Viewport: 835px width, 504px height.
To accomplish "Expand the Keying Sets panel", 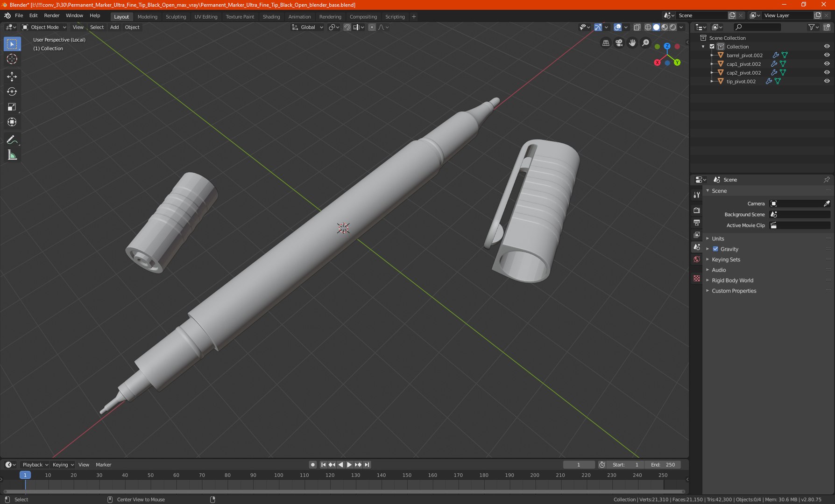I will click(726, 259).
